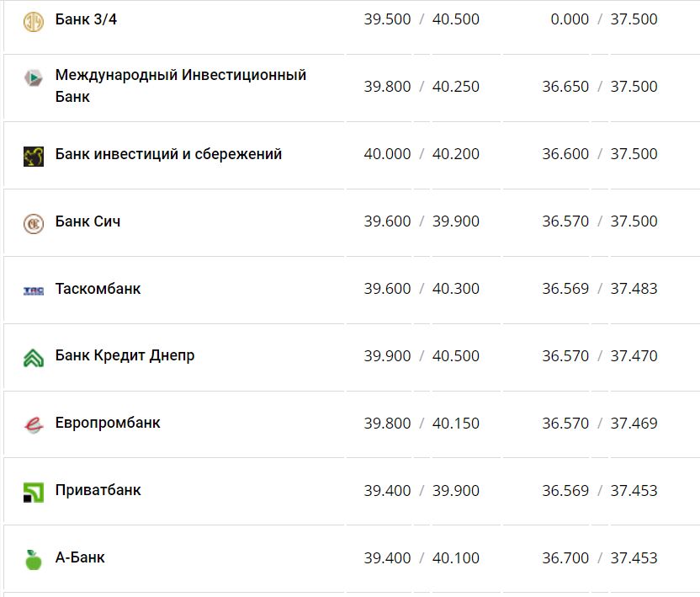Select the green Банк Кредит Днепр logo
The image size is (700, 597).
coord(34,356)
